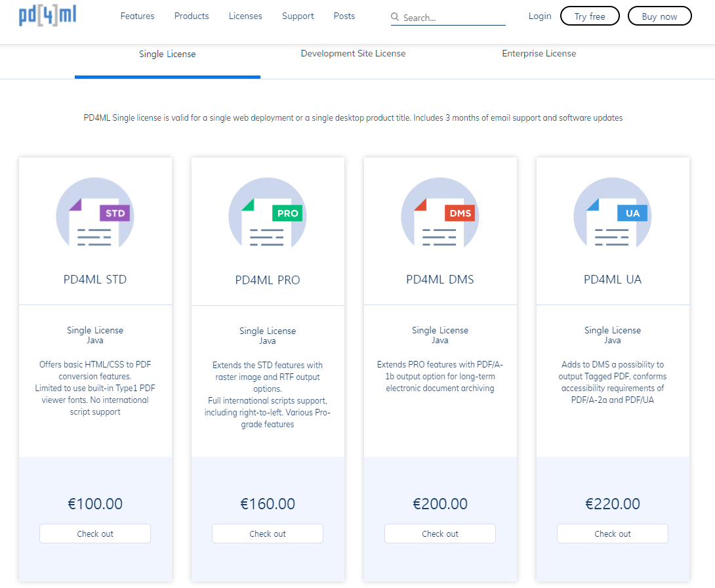Click the PD4ML DMS document icon

[440, 213]
